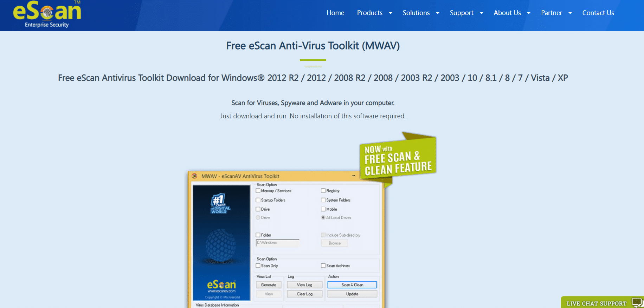The width and height of the screenshot is (644, 308).
Task: Enable the Scan Archives checkbox
Action: click(x=323, y=266)
